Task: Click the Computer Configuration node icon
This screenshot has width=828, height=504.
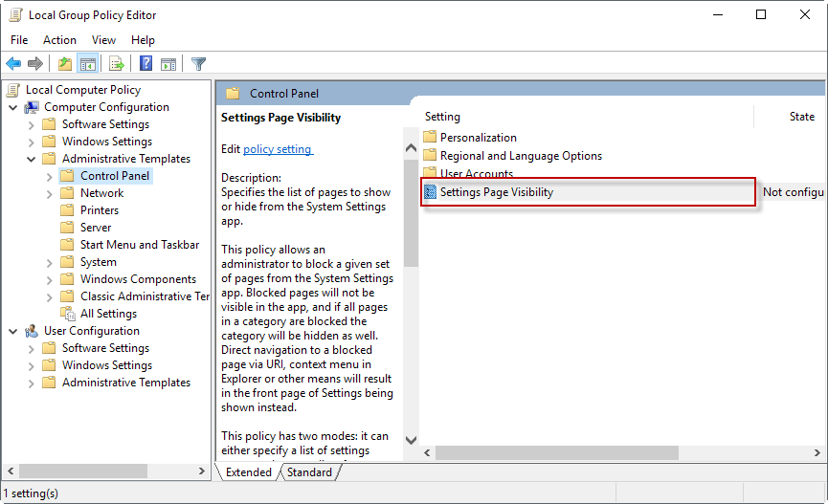Action: [32, 107]
